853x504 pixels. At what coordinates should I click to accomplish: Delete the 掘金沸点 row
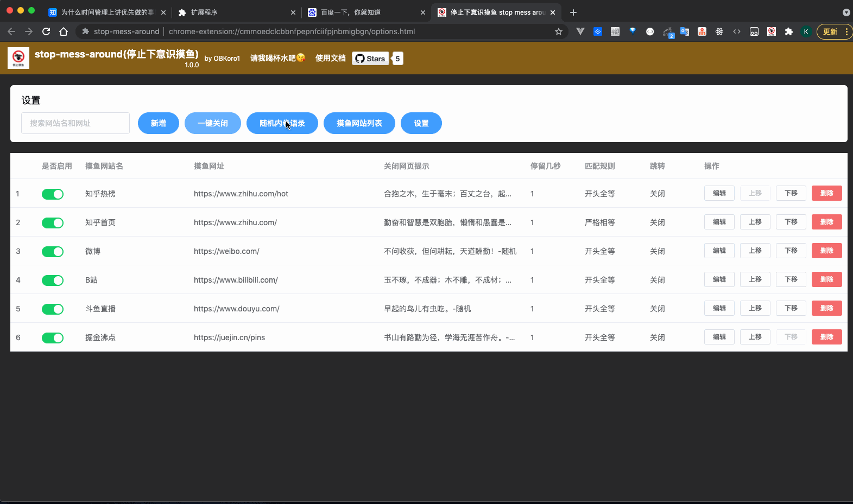point(827,337)
